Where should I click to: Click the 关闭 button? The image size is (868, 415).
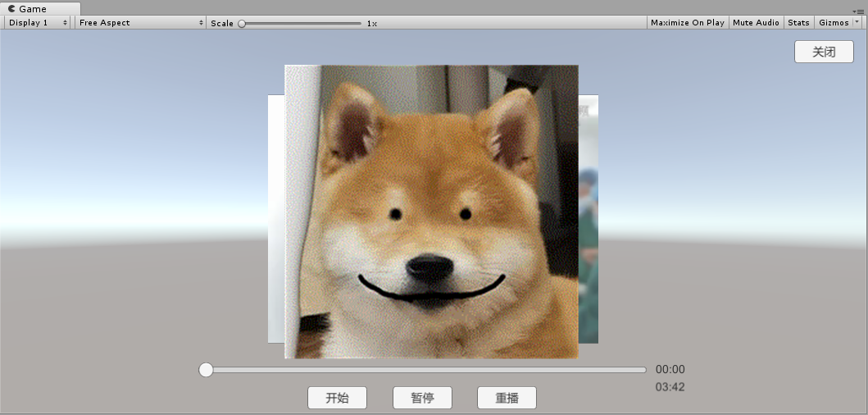(x=824, y=52)
